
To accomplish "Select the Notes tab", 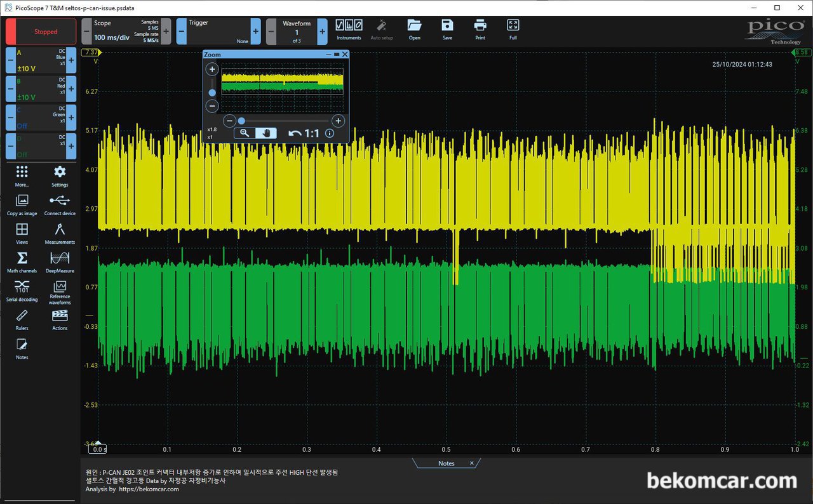I will pyautogui.click(x=447, y=463).
